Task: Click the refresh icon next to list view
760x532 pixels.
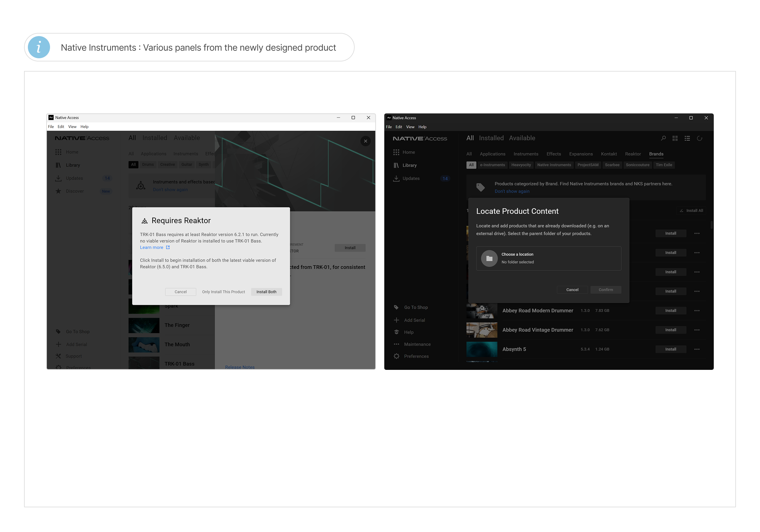Action: tap(700, 138)
